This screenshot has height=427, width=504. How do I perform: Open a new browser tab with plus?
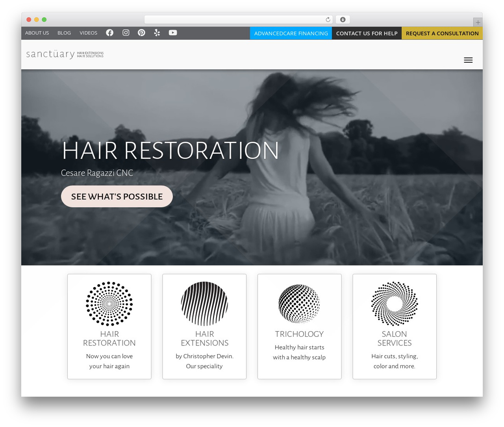(478, 22)
